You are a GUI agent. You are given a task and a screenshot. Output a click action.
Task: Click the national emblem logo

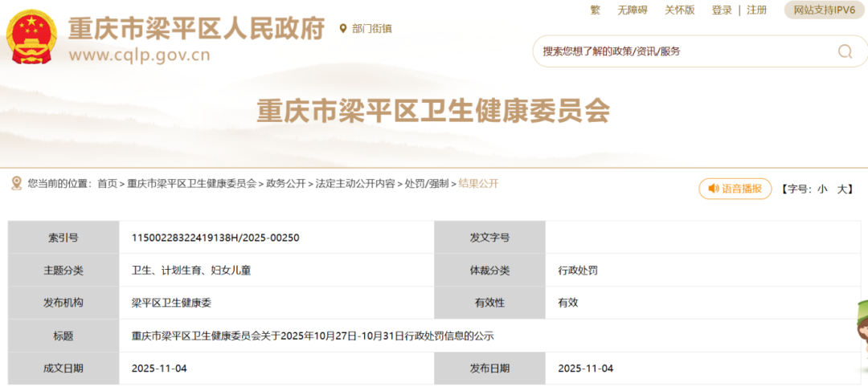click(32, 37)
